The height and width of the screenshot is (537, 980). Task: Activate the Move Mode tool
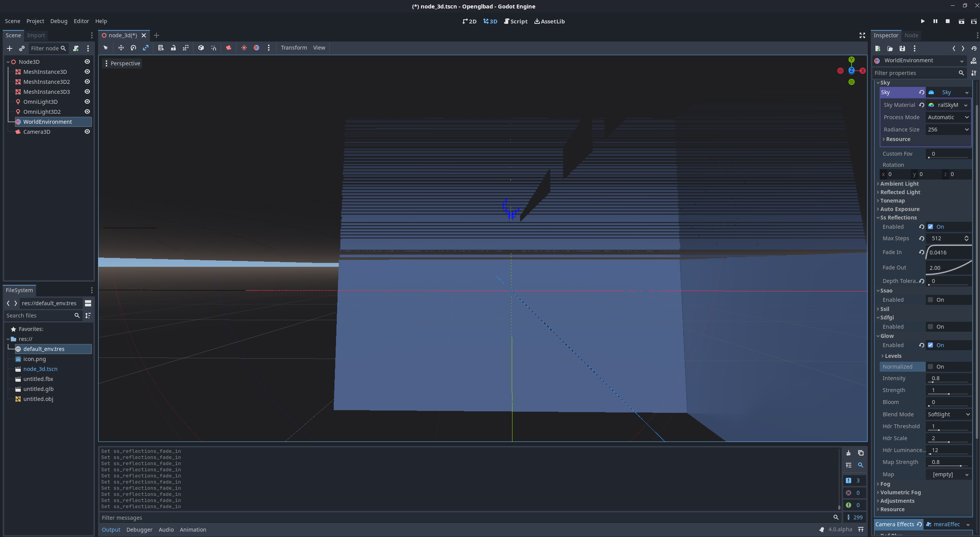click(121, 48)
